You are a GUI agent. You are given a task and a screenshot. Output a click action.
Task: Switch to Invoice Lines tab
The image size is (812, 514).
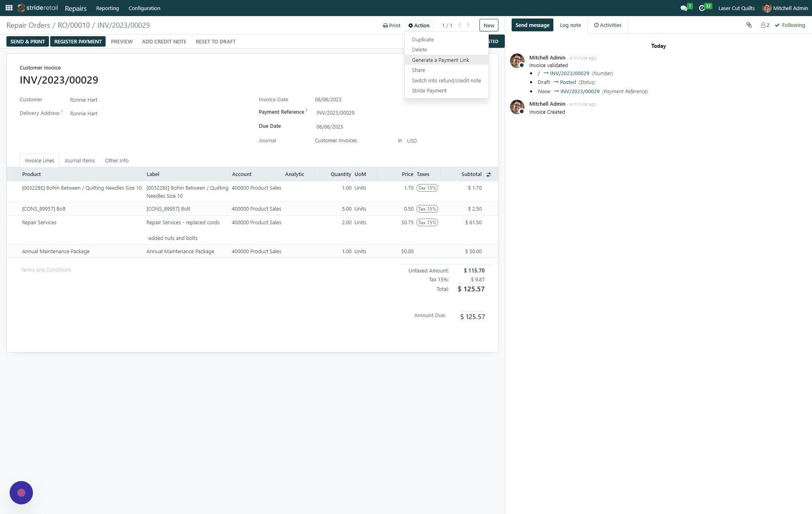(39, 160)
